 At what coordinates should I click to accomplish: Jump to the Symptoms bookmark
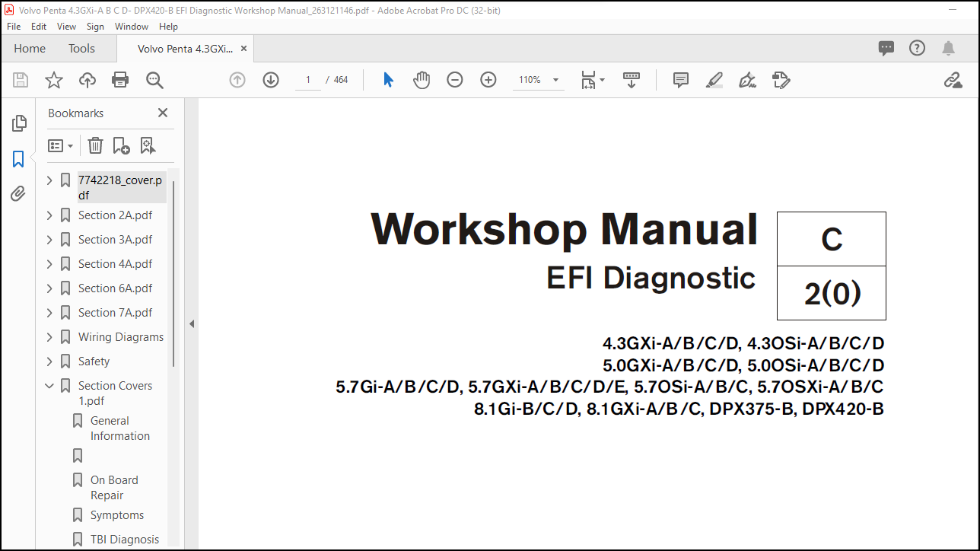coord(117,515)
